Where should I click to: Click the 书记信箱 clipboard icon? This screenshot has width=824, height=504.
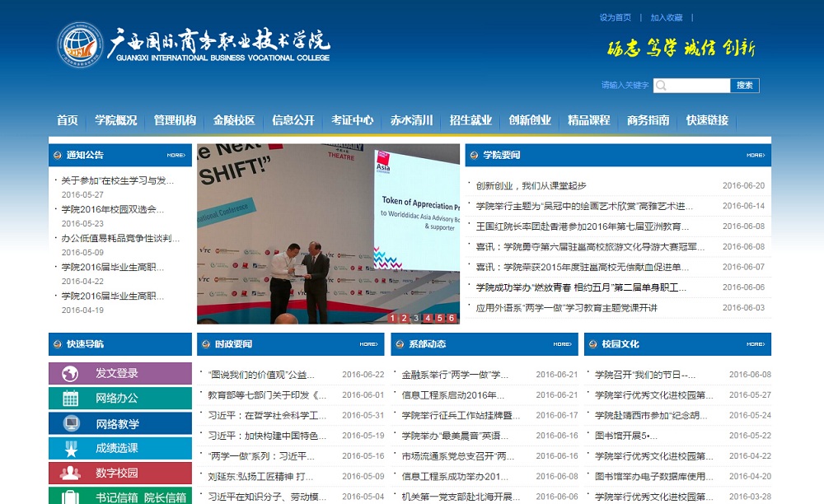(x=70, y=497)
